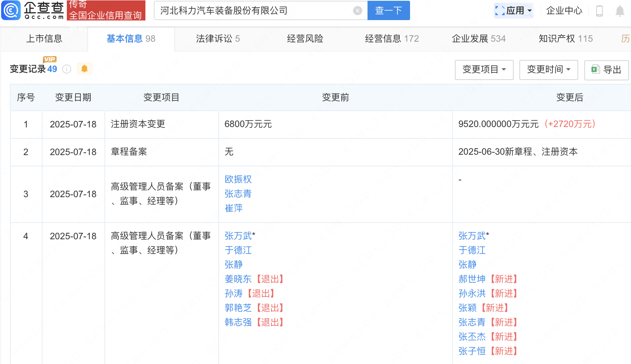
Task: Open 张志青 link in the 变更前 column
Action: 238,194
